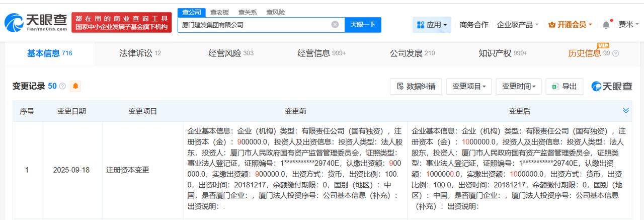Screen dimensions: 644x220
Task: Switch to the 经营风险 tab
Action: tap(231, 53)
